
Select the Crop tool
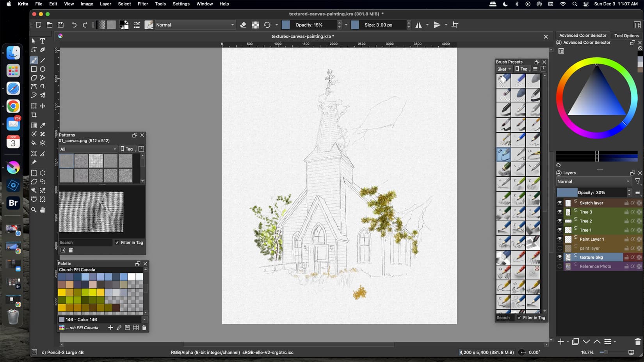pyautogui.click(x=34, y=115)
